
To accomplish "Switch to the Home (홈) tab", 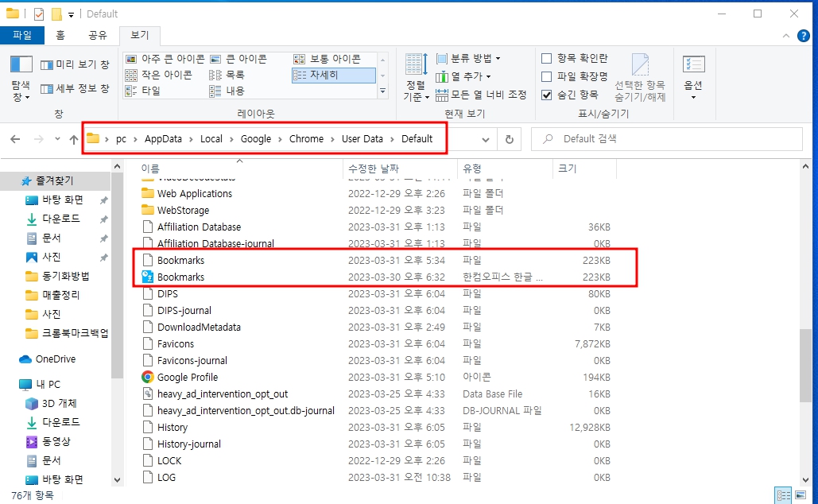I will pos(60,35).
